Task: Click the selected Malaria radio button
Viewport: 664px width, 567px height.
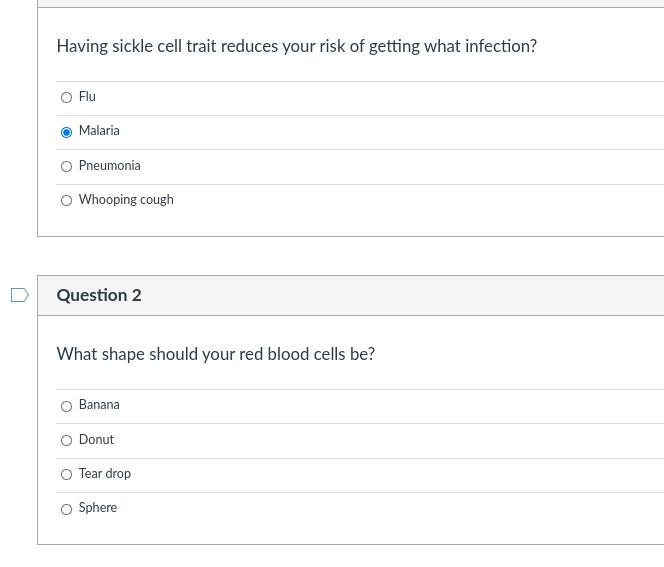Action: [x=67, y=132]
